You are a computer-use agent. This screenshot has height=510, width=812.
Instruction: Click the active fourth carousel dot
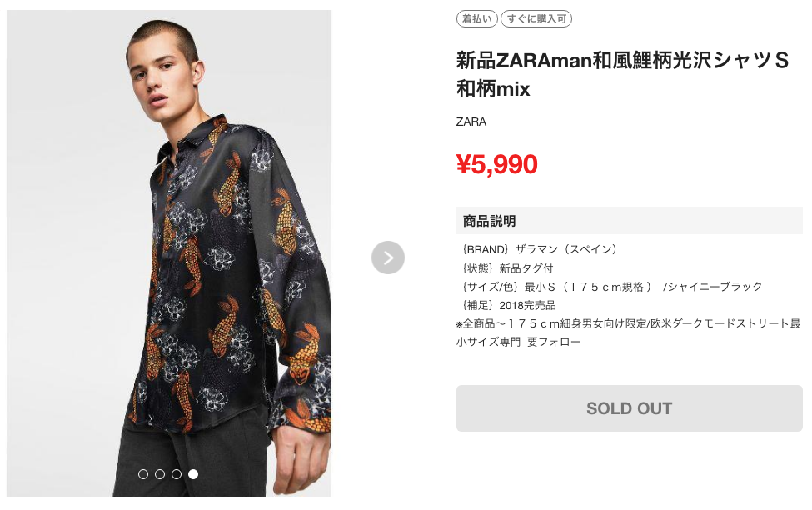[193, 474]
